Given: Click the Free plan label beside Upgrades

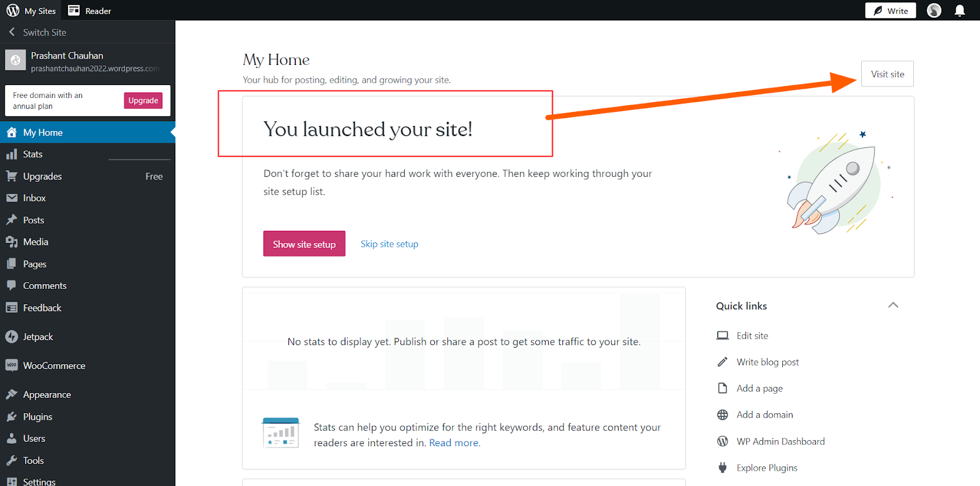Looking at the screenshot, I should click(154, 176).
